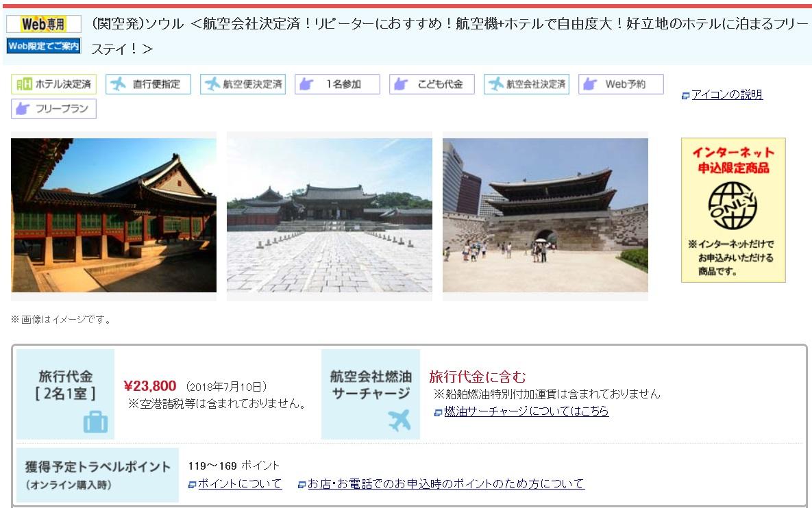Screen dimensions: 812x508
Task: Open the 燃油サーチャージについてはこちら link
Action: point(526,411)
